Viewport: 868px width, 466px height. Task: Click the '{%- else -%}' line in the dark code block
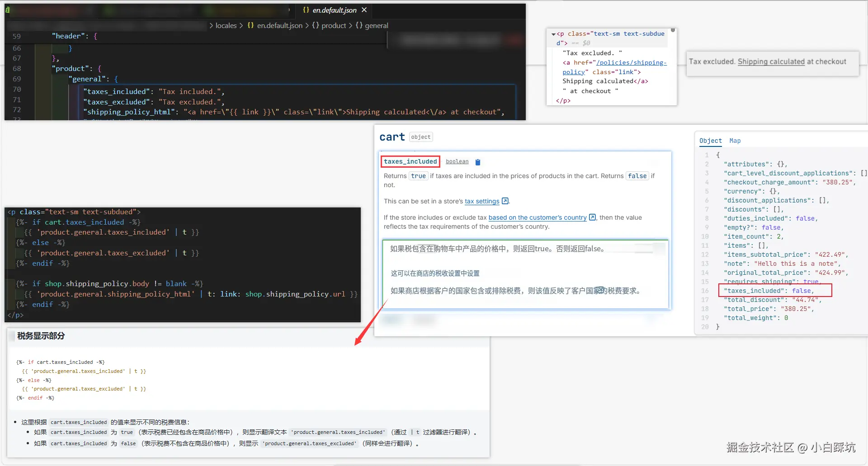[x=41, y=243]
